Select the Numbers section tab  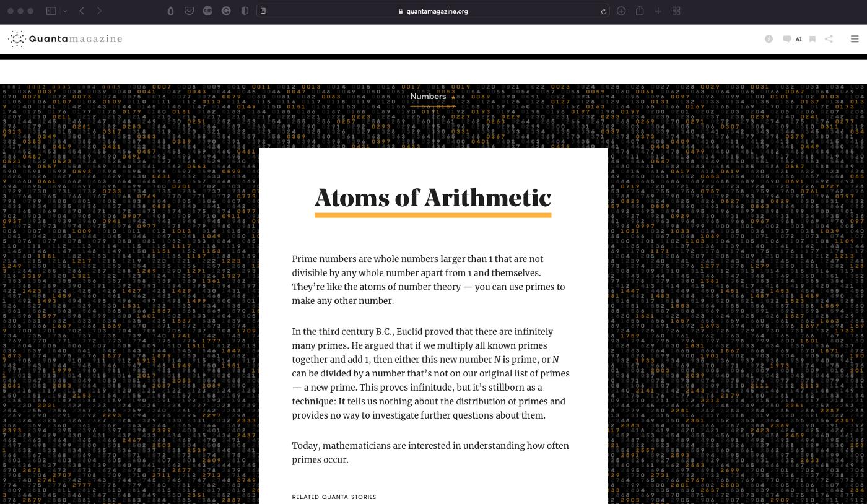[x=428, y=97]
